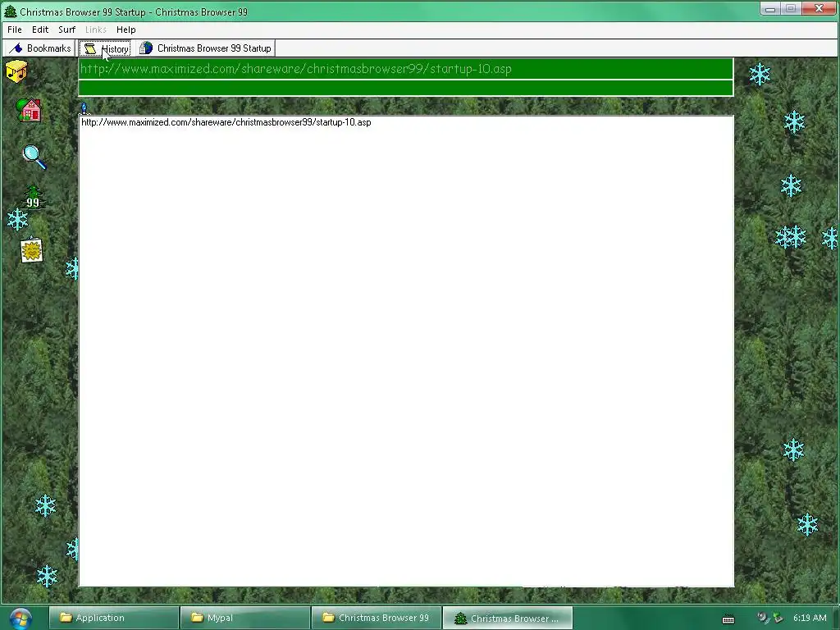Open the Surf menu
This screenshot has height=630, width=840.
67,30
